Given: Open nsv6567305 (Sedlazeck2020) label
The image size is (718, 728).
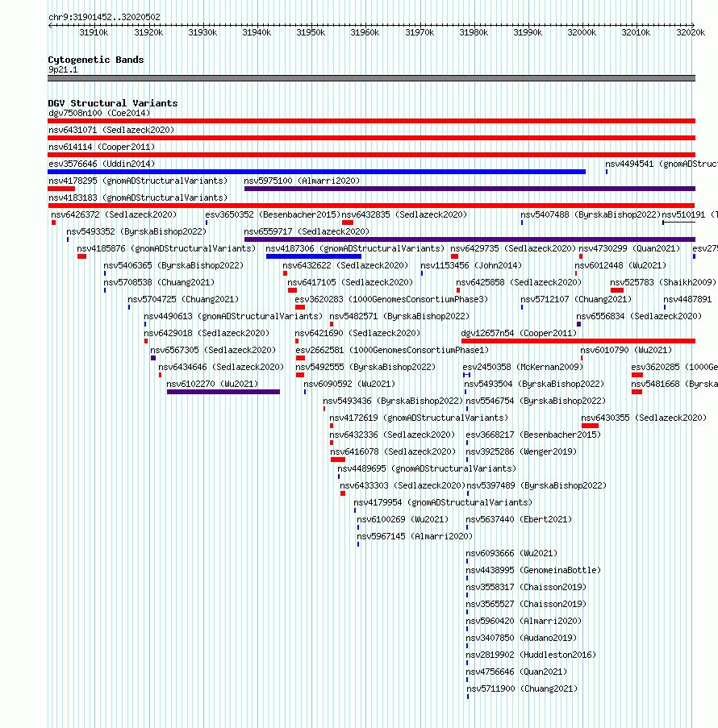Looking at the screenshot, I should pos(213,351).
